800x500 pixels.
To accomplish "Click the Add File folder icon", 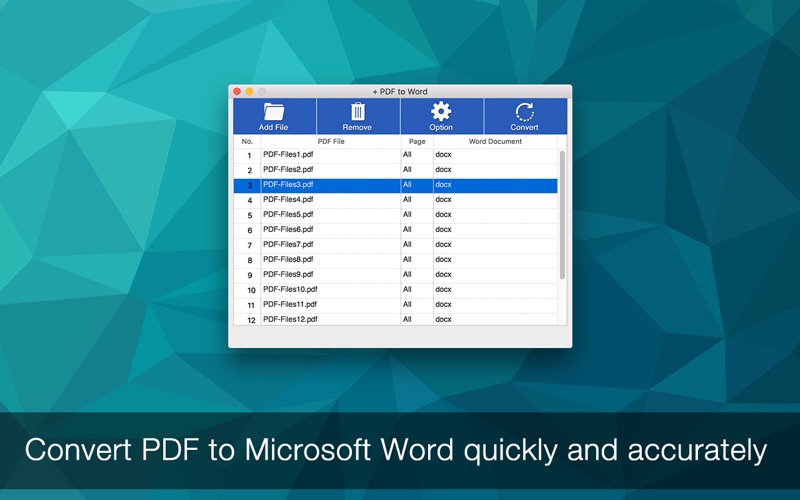I will [x=274, y=112].
